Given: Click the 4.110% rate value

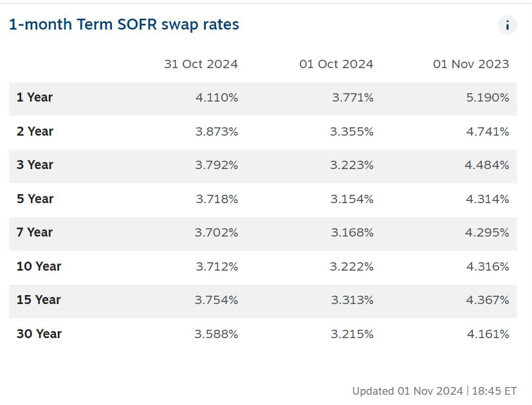Looking at the screenshot, I should tap(217, 98).
